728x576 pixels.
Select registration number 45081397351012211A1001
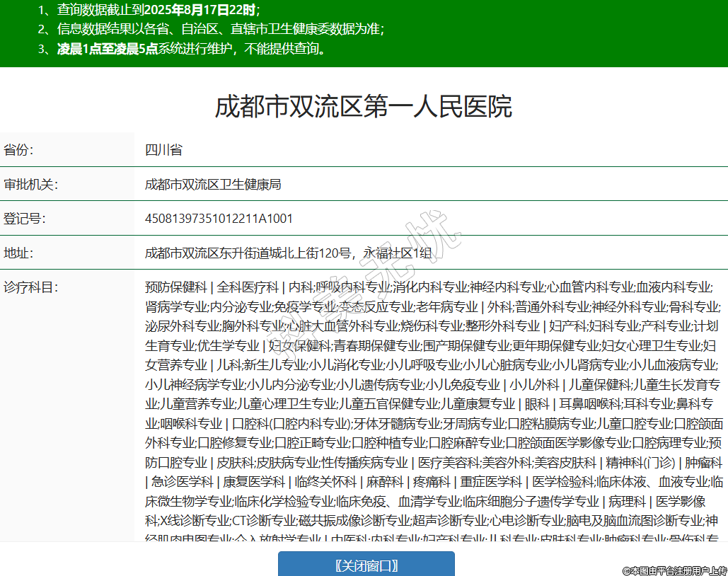219,219
